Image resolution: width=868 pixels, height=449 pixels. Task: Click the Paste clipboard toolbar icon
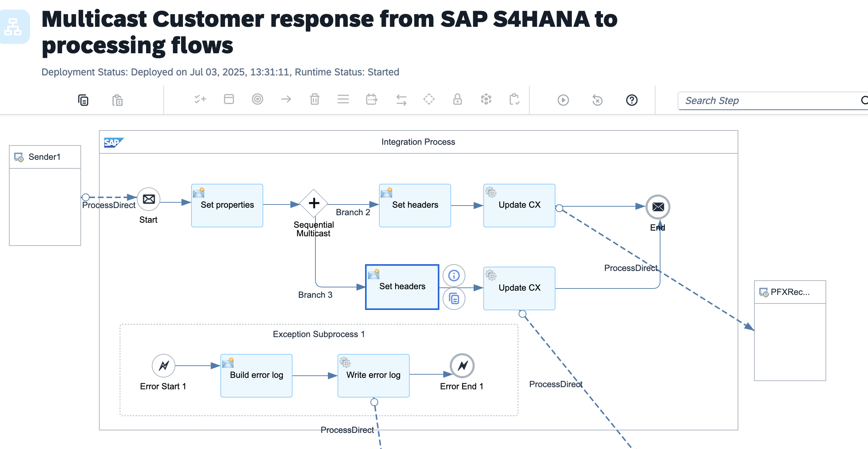117,100
